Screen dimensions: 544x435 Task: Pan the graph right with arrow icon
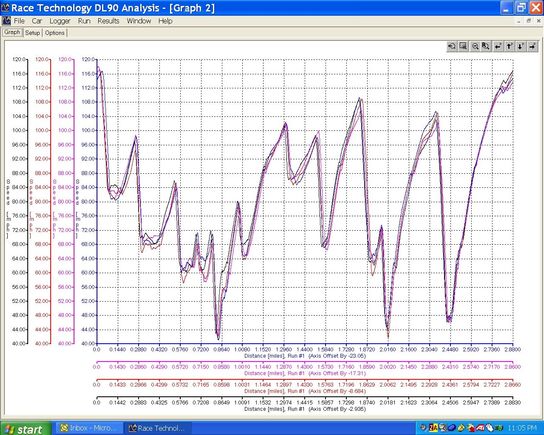click(x=532, y=46)
